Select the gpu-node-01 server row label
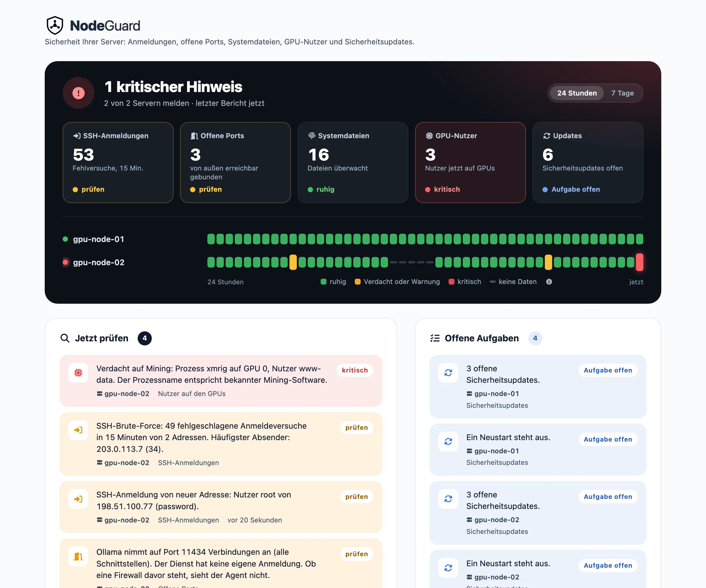 [99, 239]
